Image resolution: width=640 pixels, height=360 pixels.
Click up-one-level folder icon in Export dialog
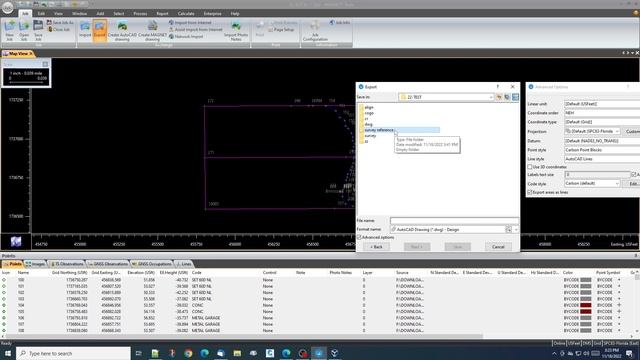[499, 97]
